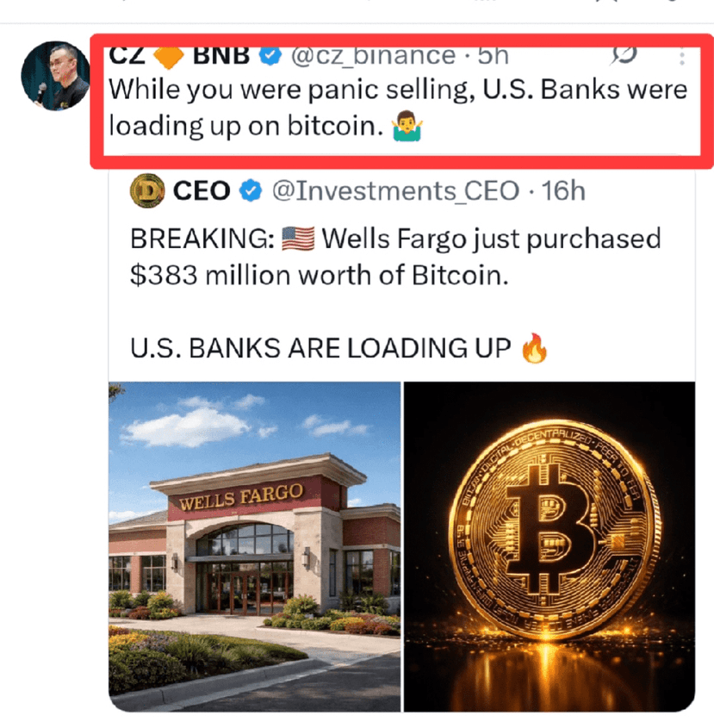Click the quoted text about $383 million Bitcoin
The width and height of the screenshot is (714, 728).
coord(395,257)
